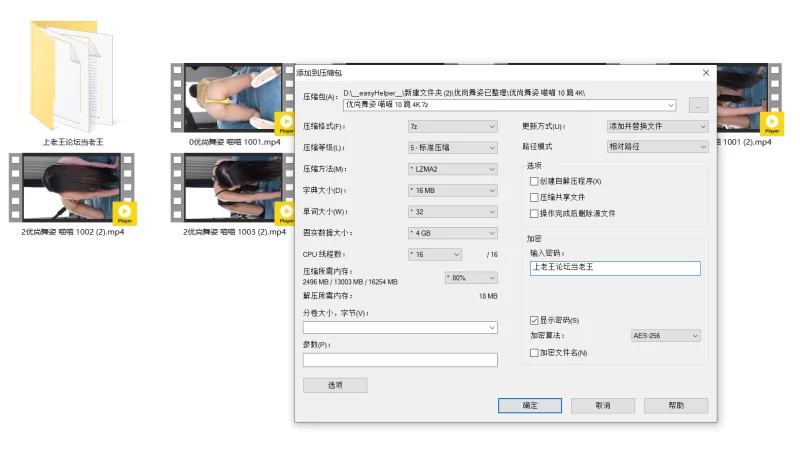This screenshot has height=458, width=800.
Task: Click file name 0优尚舞姿 喵喵 1001.mp4
Action: click(234, 142)
